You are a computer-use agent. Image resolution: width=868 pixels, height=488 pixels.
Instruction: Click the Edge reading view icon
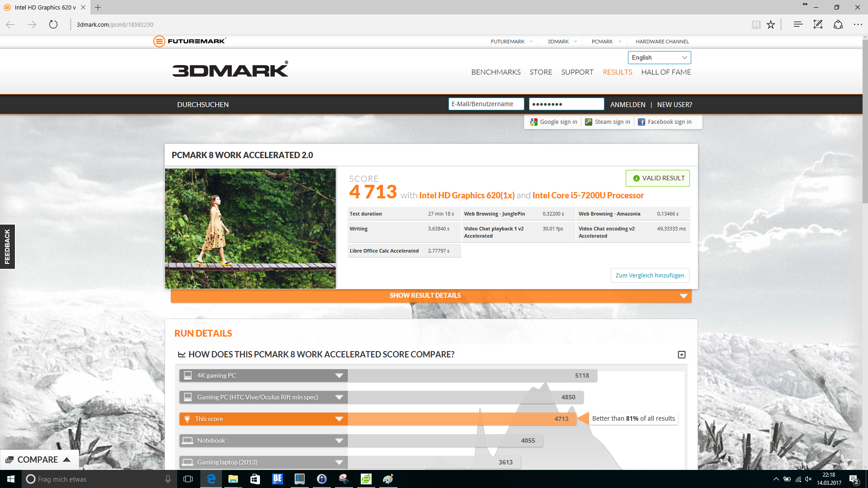point(756,24)
